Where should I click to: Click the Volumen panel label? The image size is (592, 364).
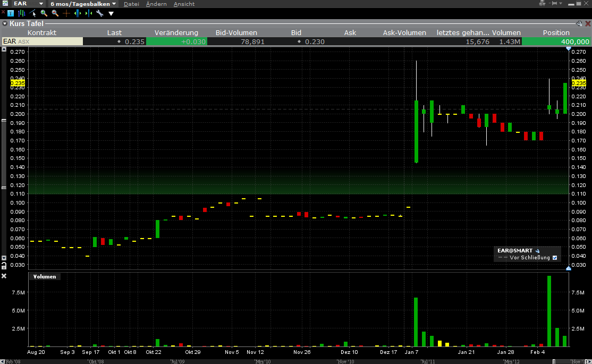tap(45, 276)
